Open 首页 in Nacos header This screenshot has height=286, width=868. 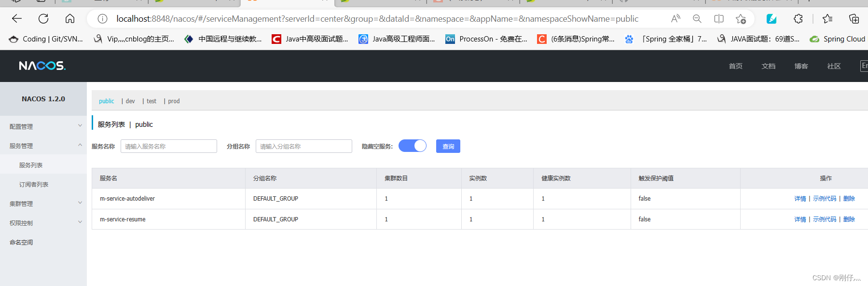[x=735, y=66]
